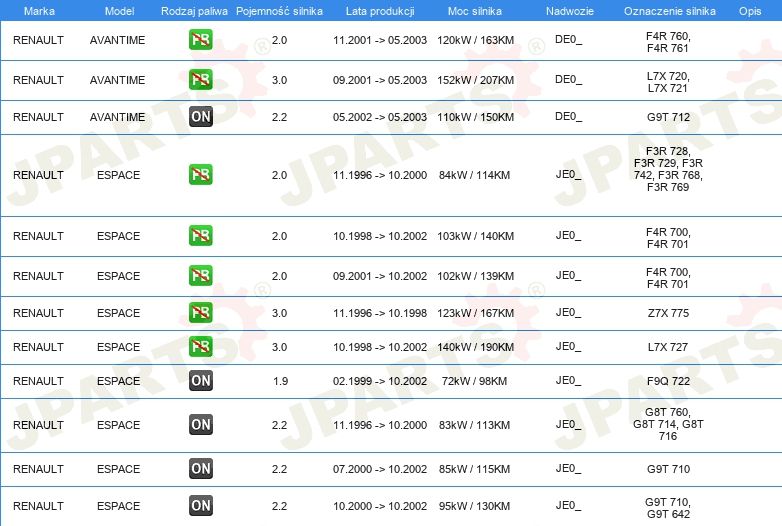Select the 83kW / 113KM power cell
The width and height of the screenshot is (782, 526).
pyautogui.click(x=474, y=425)
